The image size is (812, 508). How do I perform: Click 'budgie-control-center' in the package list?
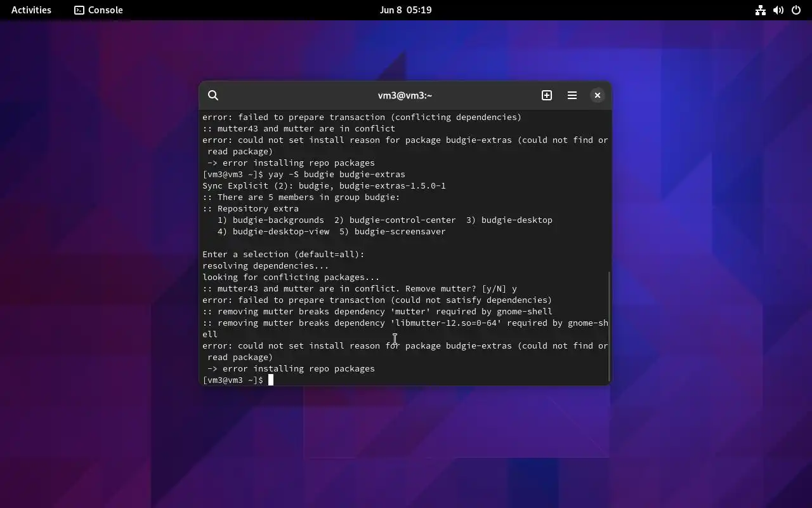(x=403, y=220)
